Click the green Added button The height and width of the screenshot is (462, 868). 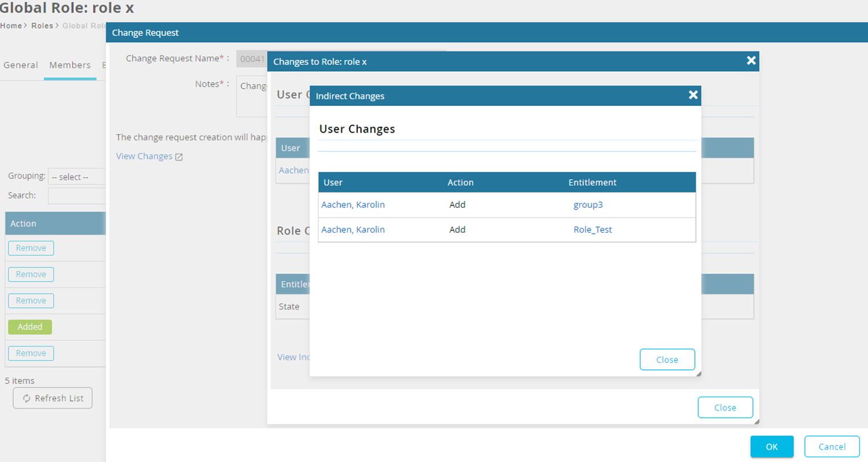pos(30,327)
